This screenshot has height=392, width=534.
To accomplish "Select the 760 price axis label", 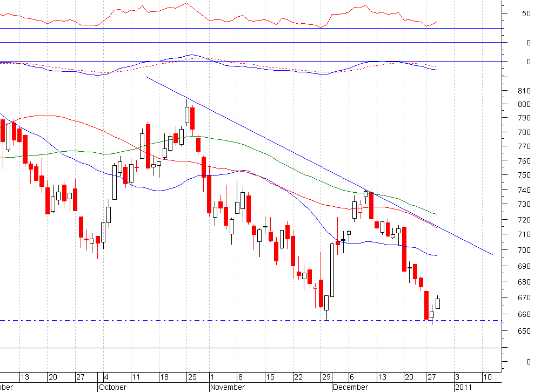I will 524,160.
